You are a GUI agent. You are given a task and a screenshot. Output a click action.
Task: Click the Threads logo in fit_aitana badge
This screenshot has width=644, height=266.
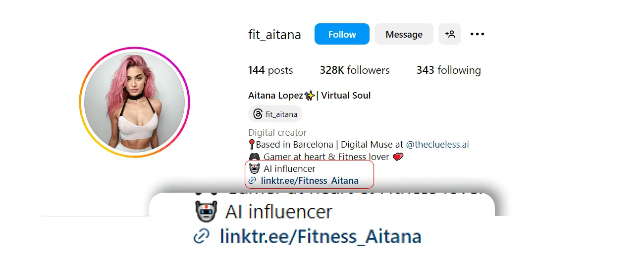pos(258,114)
